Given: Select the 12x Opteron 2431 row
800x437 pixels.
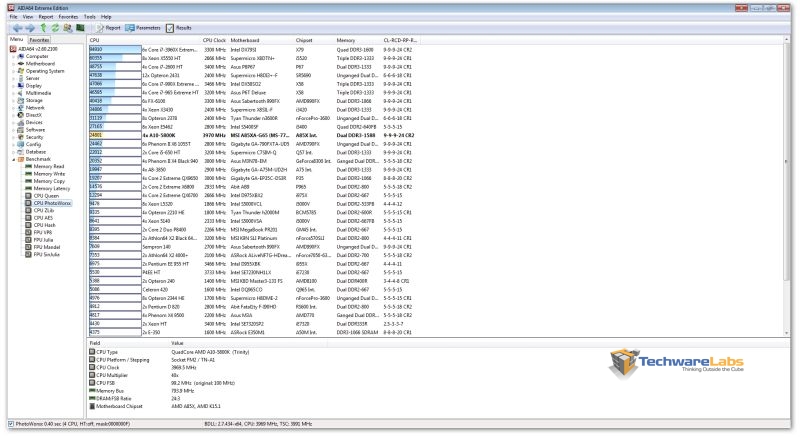Looking at the screenshot, I should (252, 75).
